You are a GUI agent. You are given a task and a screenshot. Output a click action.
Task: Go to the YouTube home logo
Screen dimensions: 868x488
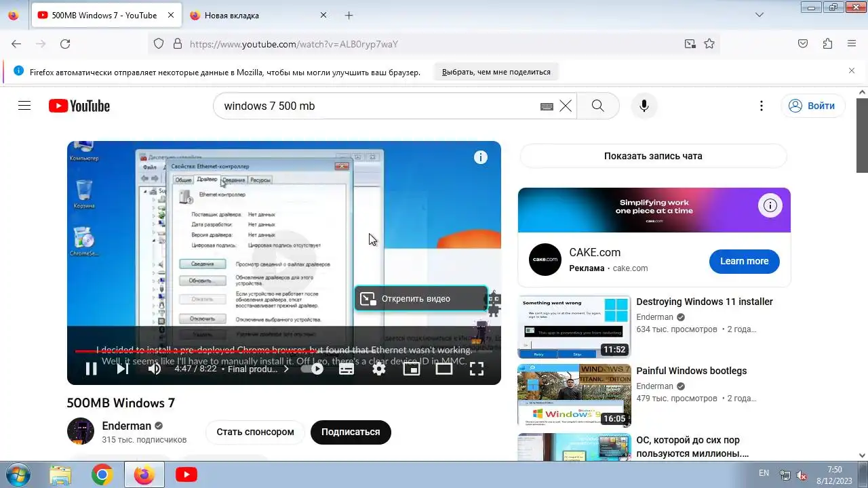point(79,106)
